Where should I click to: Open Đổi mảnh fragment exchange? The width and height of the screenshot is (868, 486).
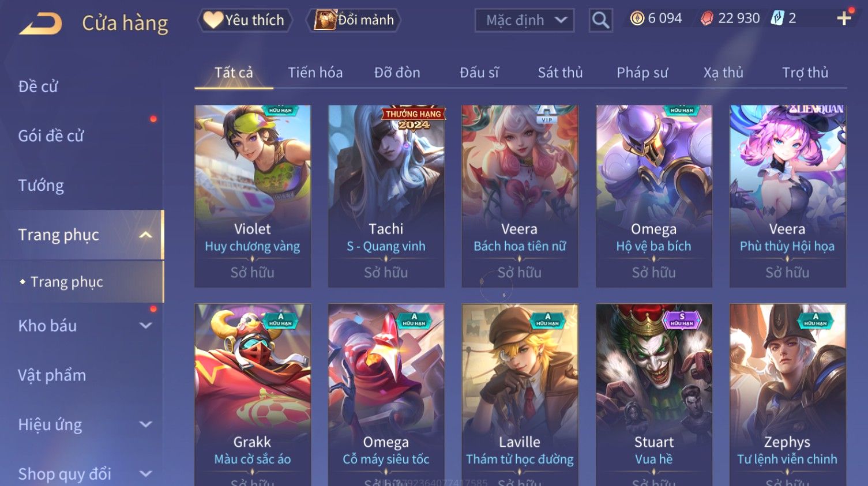tap(354, 20)
